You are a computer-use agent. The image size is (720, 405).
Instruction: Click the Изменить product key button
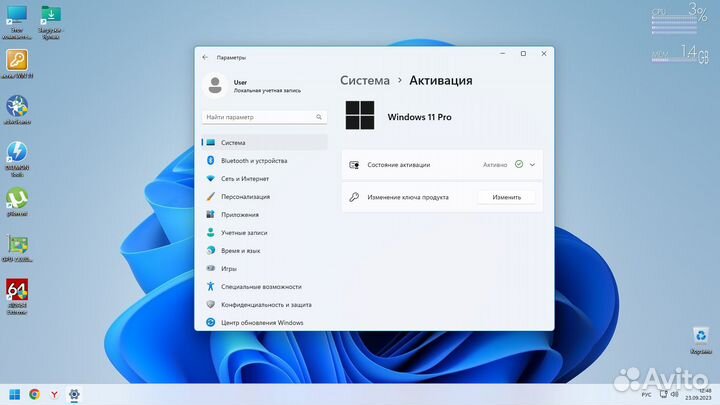[x=506, y=197]
